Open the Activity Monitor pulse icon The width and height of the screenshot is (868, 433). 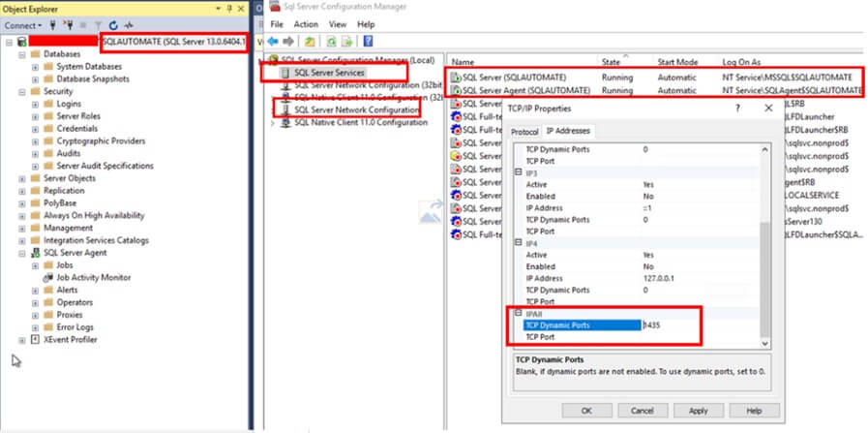coord(129,25)
